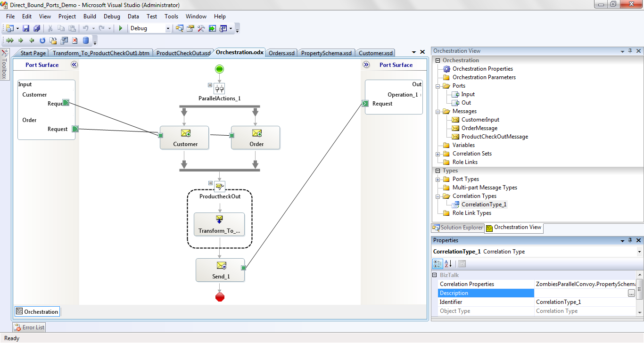Select the Paste icon on the toolbar

pyautogui.click(x=72, y=28)
